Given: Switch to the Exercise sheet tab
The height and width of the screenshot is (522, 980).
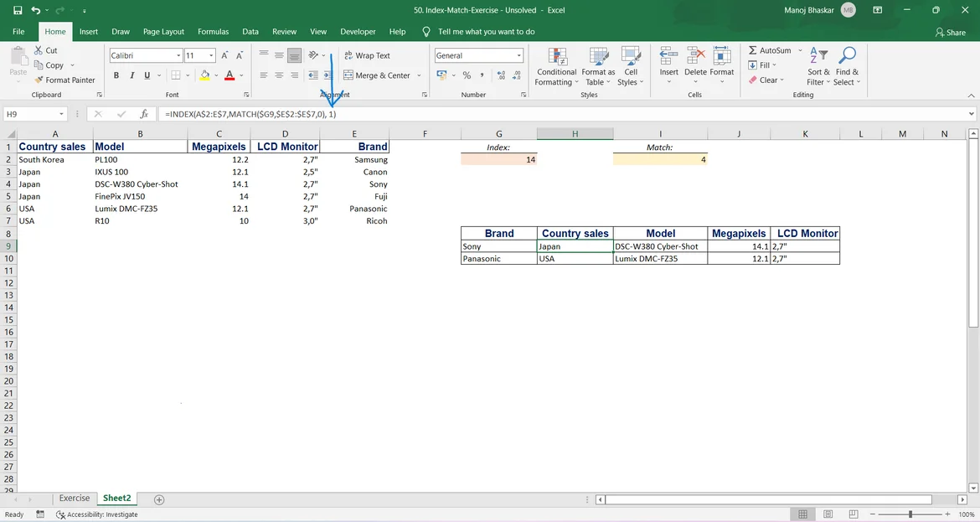Looking at the screenshot, I should pyautogui.click(x=75, y=499).
